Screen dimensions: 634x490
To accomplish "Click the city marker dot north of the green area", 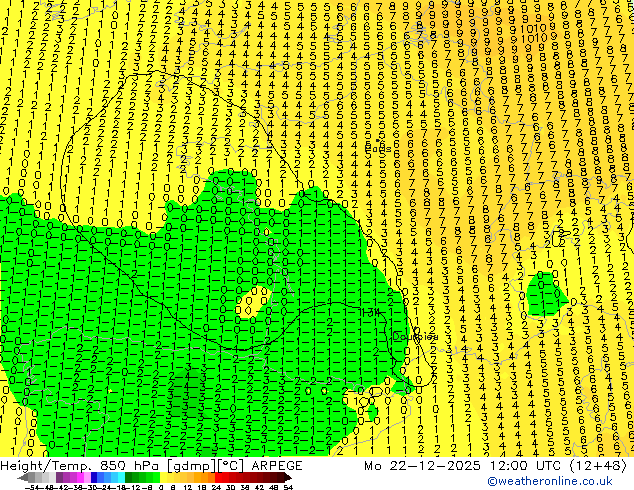I will (378, 140).
